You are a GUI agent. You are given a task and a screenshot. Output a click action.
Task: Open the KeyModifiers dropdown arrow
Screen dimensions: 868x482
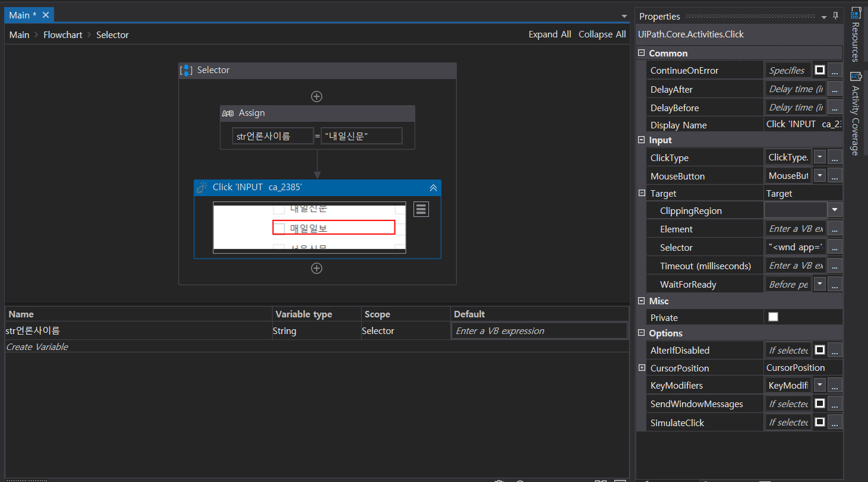click(x=820, y=385)
